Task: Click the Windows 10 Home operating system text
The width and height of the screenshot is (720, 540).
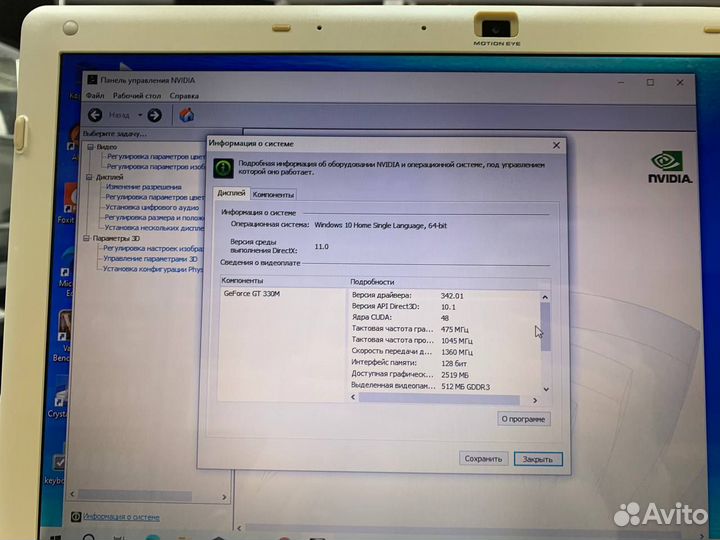Action: 380,225
